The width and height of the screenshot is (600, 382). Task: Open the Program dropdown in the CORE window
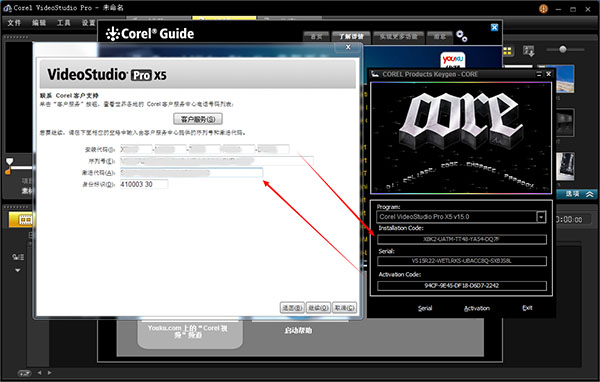coord(541,217)
